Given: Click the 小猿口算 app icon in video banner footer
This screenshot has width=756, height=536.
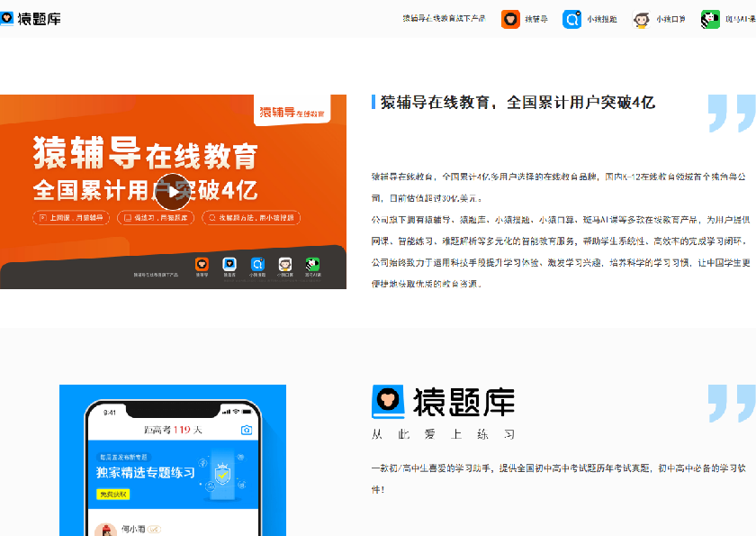Looking at the screenshot, I should tap(285, 265).
